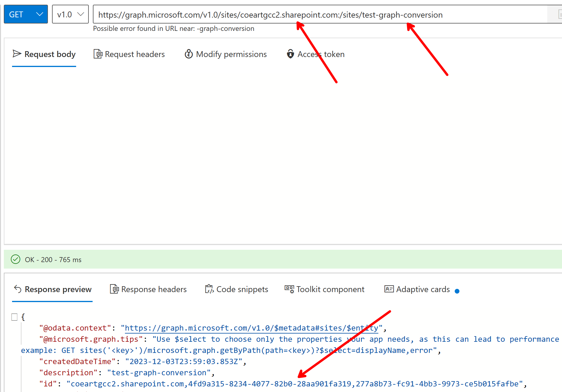Click the Code snippets clipboard icon
Image resolution: width=562 pixels, height=392 pixels.
pos(209,289)
